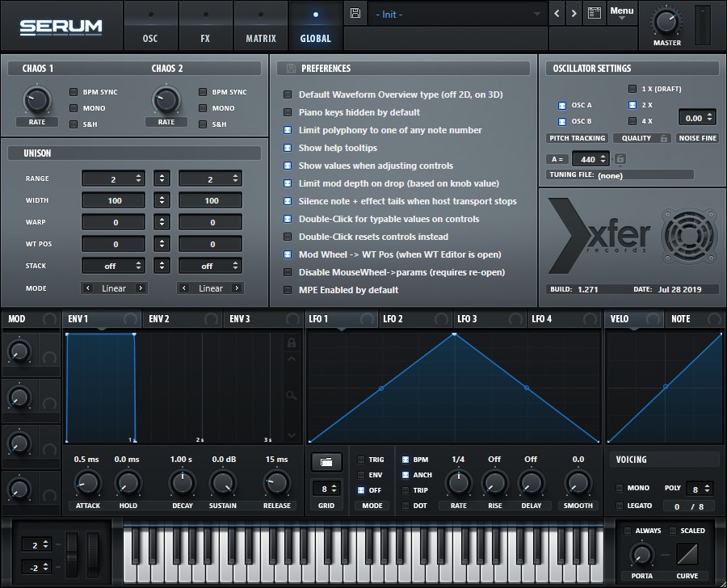Toggle Show help tooltips preference
The width and height of the screenshot is (727, 588).
click(x=288, y=148)
